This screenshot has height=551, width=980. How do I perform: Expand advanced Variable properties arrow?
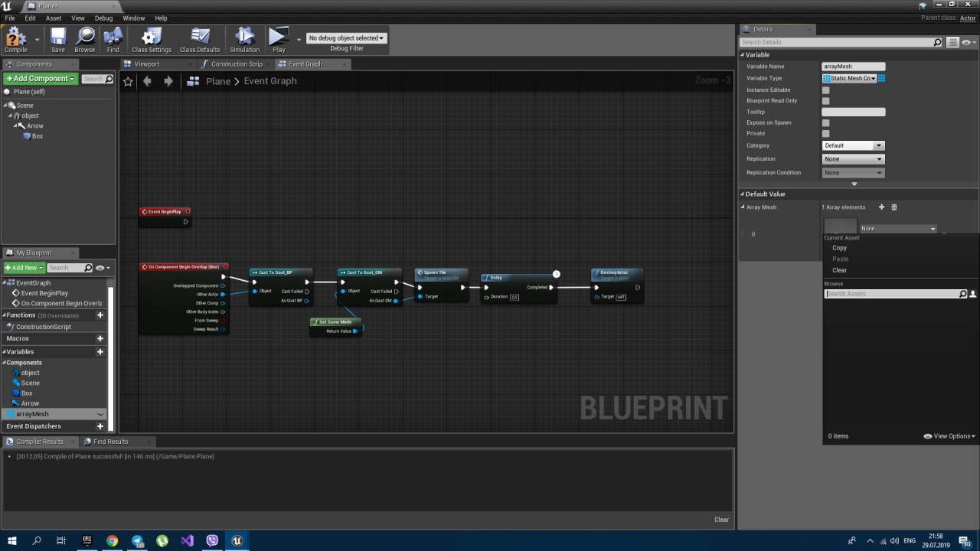[854, 184]
